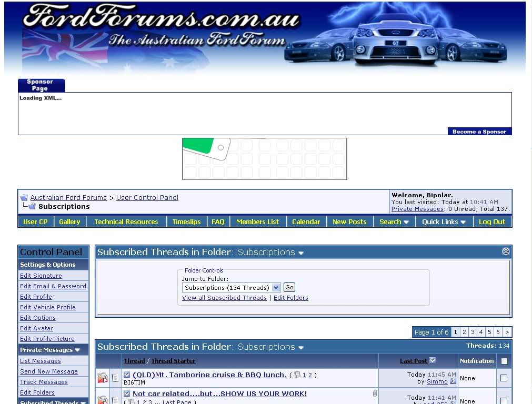
Task: Go to page 6 of subscribed threads
Action: coord(498,332)
